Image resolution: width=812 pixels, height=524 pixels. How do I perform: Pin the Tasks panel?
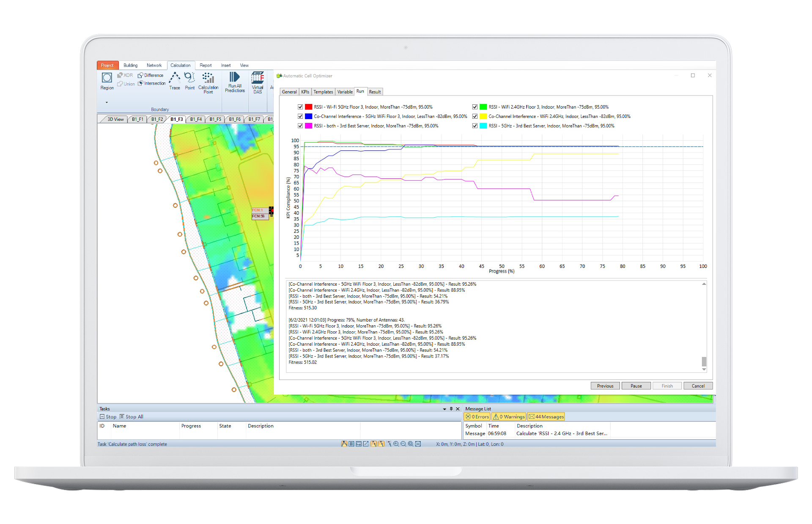pos(451,409)
